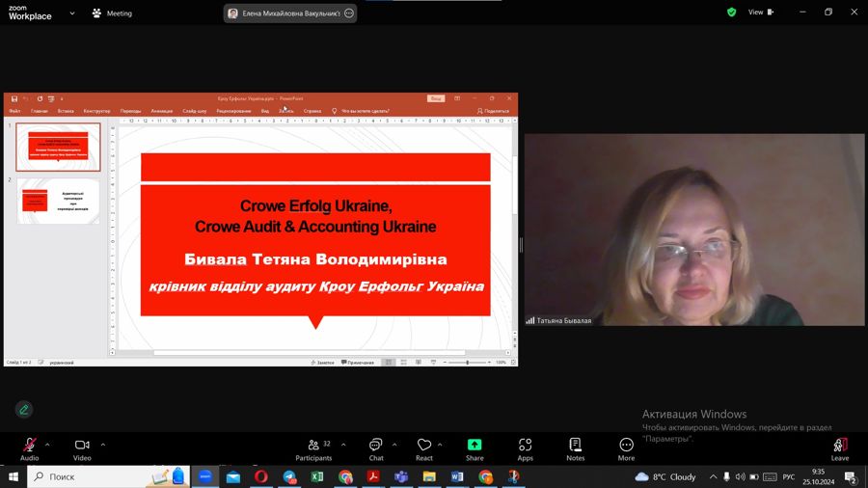
Task: Switch to Slide Sorter view icon
Action: (x=403, y=363)
